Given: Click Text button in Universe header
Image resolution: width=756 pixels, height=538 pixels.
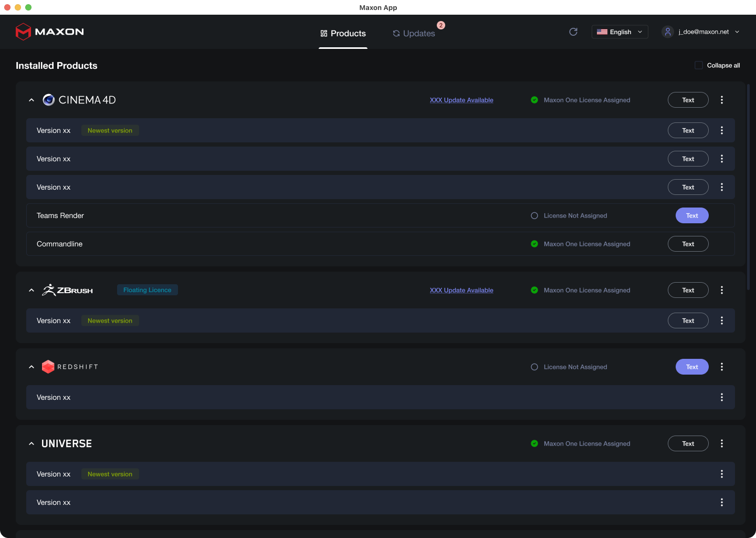Looking at the screenshot, I should [688, 443].
